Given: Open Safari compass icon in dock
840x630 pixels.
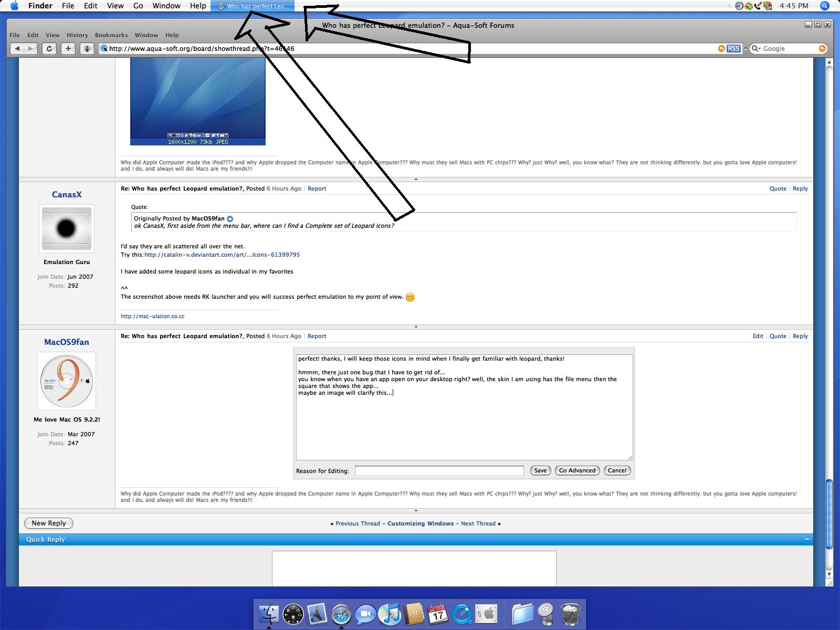Looking at the screenshot, I should coord(341,614).
